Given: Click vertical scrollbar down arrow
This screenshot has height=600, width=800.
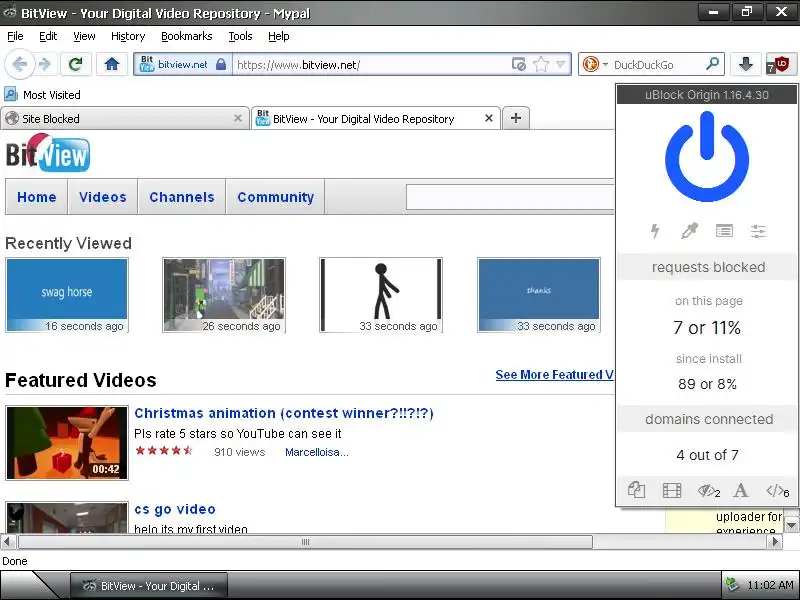Looking at the screenshot, I should [791, 524].
